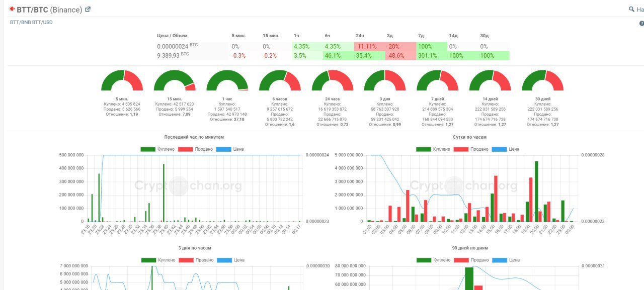Toggle Продано legend in Сутки по часам chart
The width and height of the screenshot is (644, 290).
pos(471,149)
